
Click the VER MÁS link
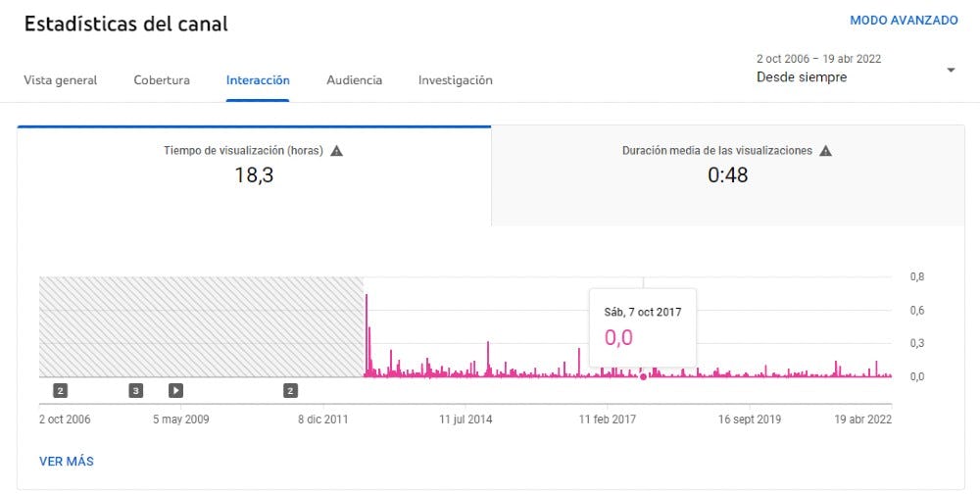[67, 461]
